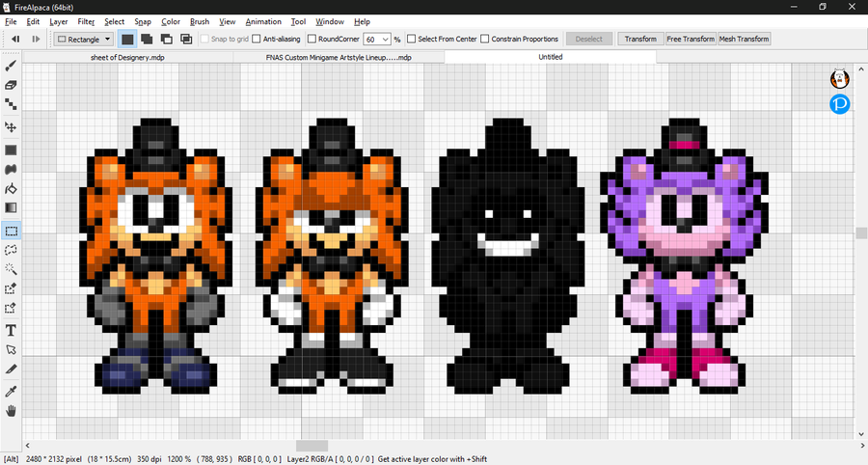
Task: Select the rectangular Select tool
Action: (11, 231)
